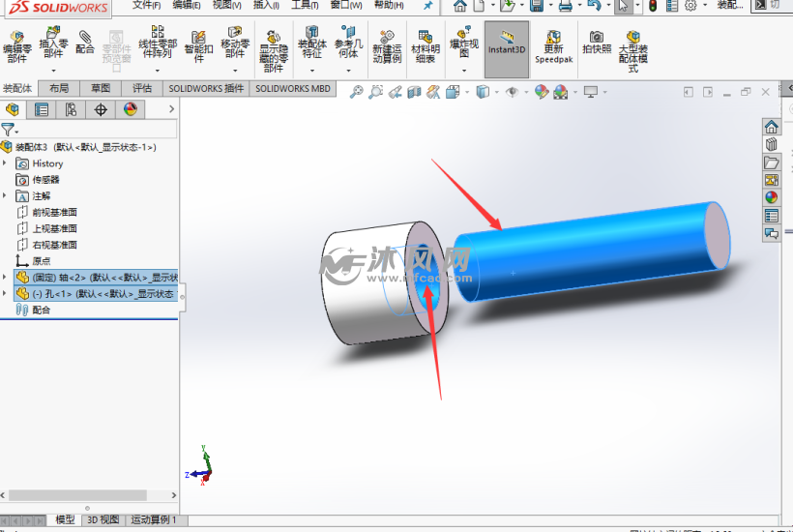
Task: Open the ConfigurationManager tab
Action: [x=71, y=109]
